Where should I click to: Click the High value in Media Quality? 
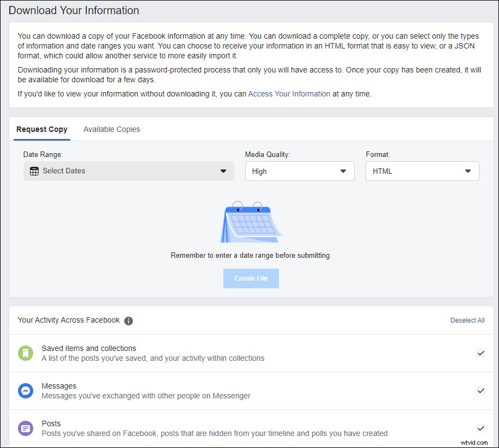pyautogui.click(x=259, y=171)
